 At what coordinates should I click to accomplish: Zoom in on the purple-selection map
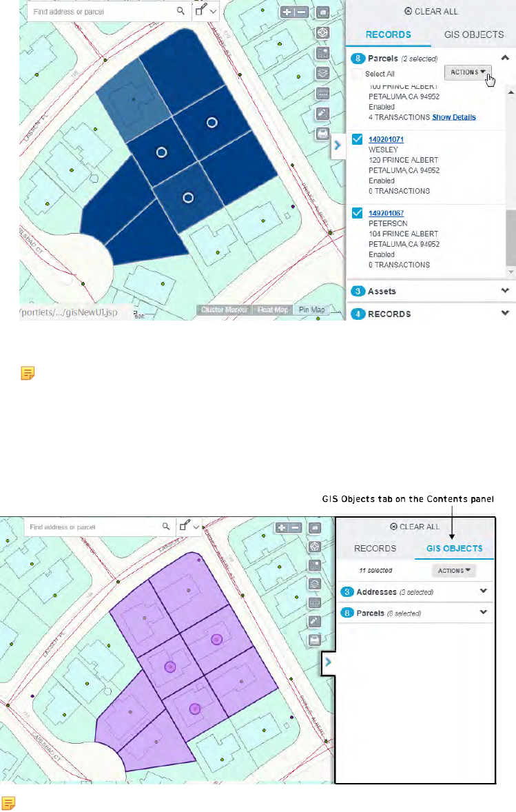coord(282,528)
